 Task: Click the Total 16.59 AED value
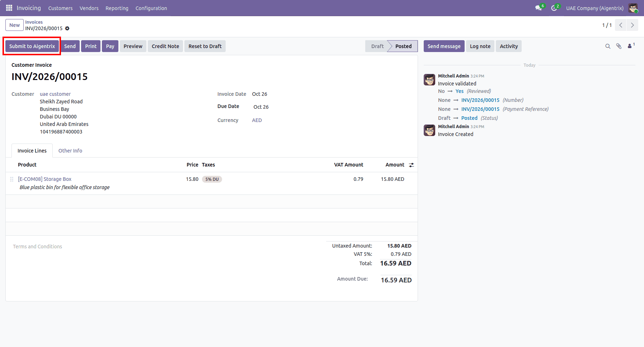[x=396, y=263]
